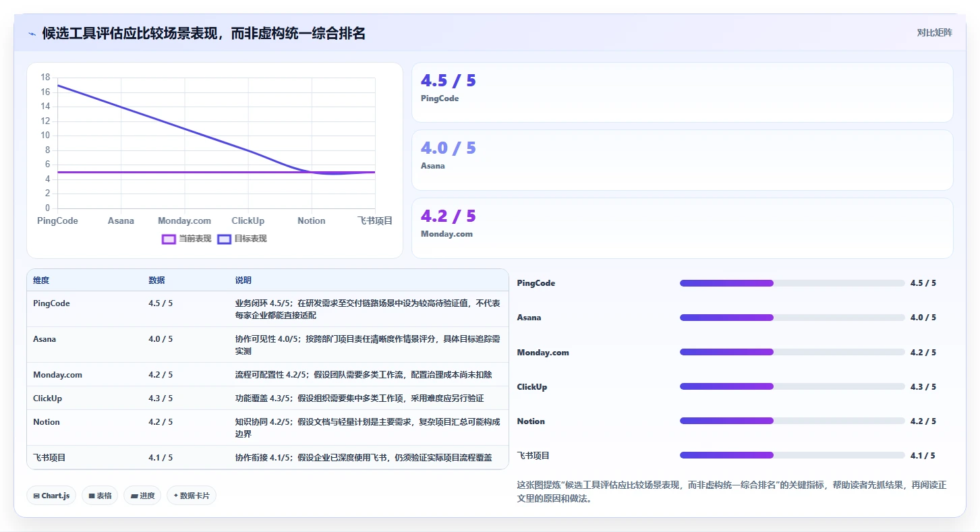The height and width of the screenshot is (532, 980).
Task: Click the 4.3 / 5 value right of ClickUp bar
Action: (x=923, y=387)
